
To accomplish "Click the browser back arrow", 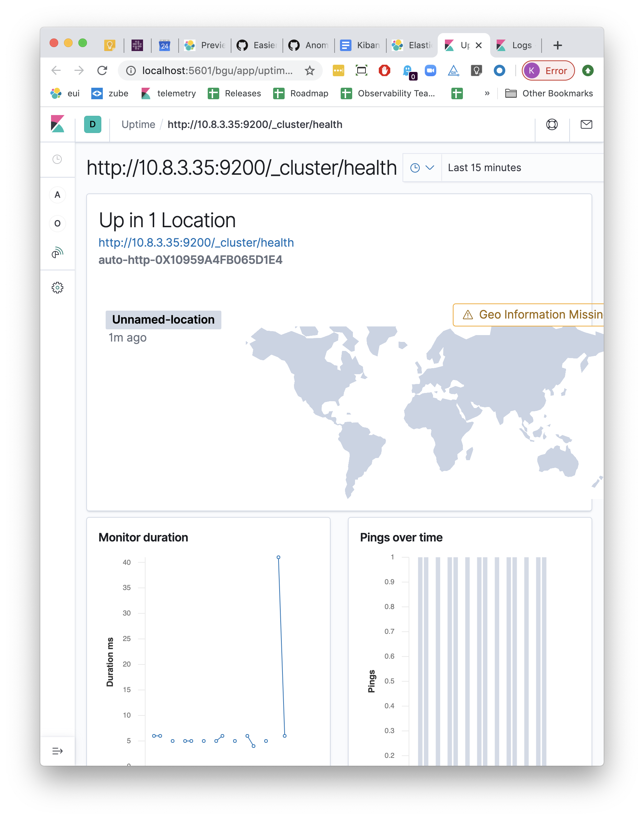I will pyautogui.click(x=56, y=70).
